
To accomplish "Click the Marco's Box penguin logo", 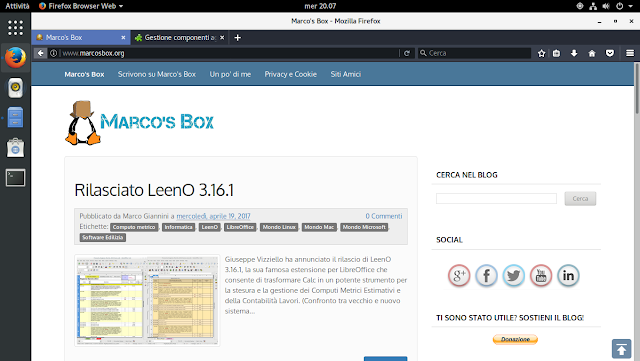I will [140, 123].
